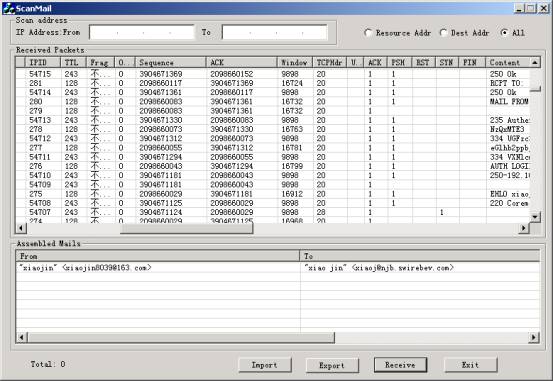Click window value 16912
The image size is (553, 381).
click(x=292, y=194)
